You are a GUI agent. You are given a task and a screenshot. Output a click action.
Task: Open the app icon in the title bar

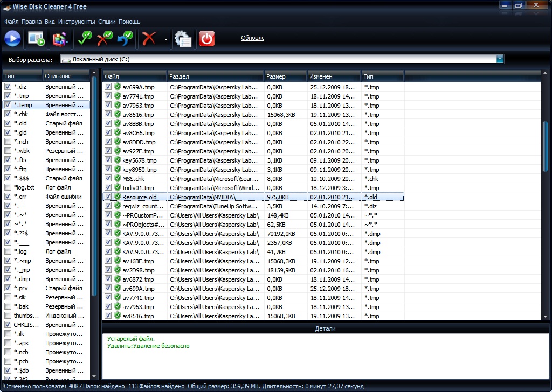point(6,7)
